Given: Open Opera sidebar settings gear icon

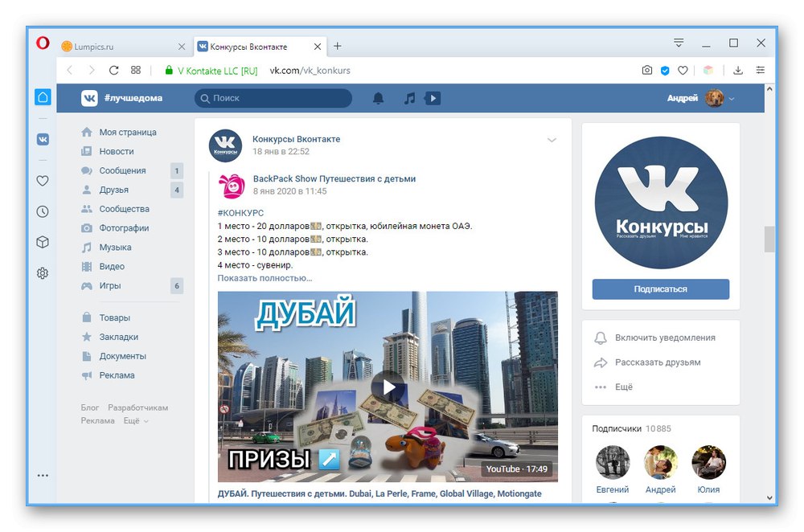Looking at the screenshot, I should (x=43, y=273).
